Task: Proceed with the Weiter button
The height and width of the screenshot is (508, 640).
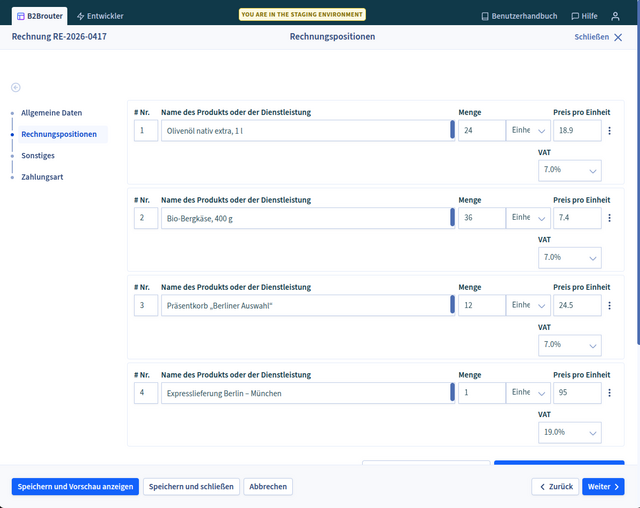Action: [x=603, y=486]
